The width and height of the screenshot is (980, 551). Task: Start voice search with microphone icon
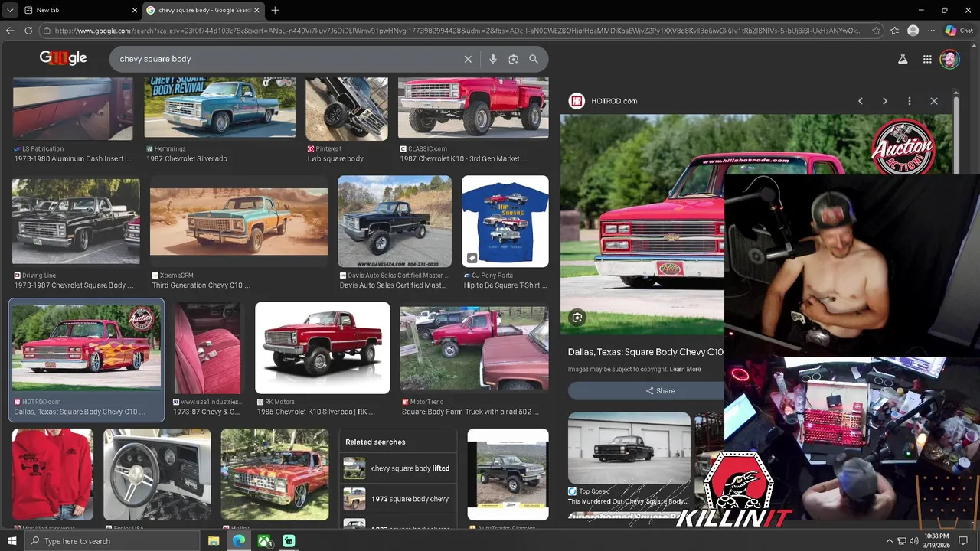[493, 59]
